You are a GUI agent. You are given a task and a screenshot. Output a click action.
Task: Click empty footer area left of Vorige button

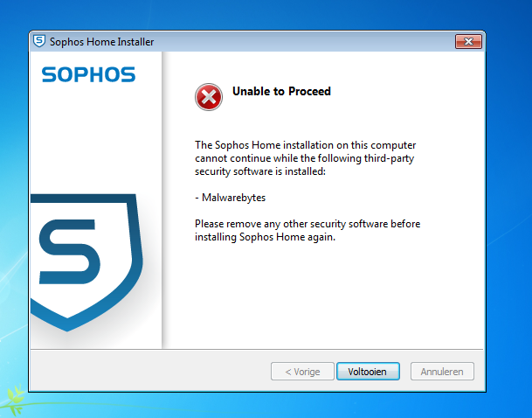(x=149, y=371)
